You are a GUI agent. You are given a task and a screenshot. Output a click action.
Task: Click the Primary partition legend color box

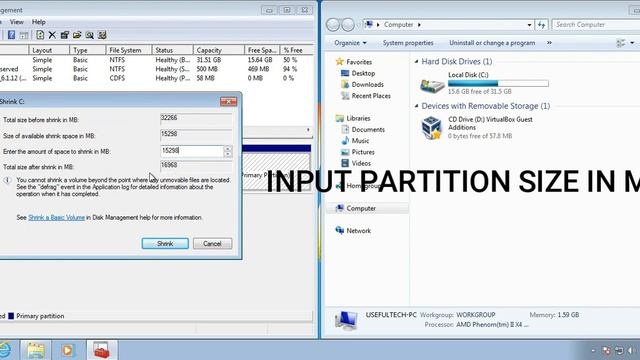pos(11,316)
